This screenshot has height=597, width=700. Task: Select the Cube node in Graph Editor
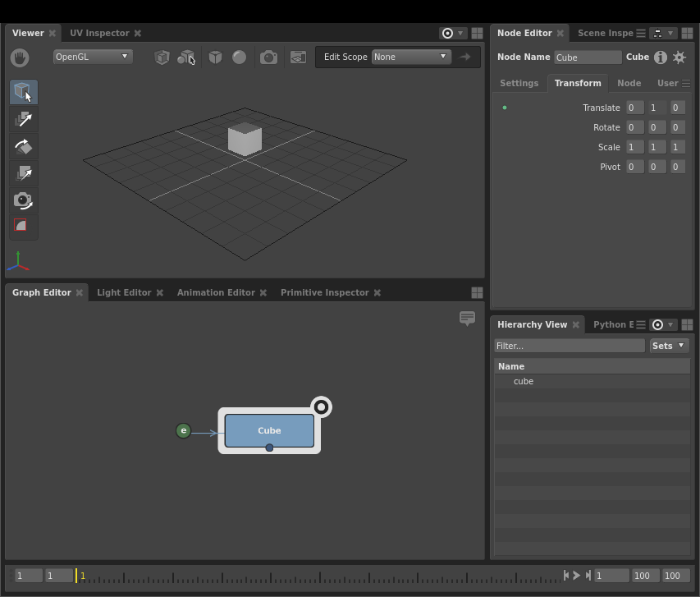pos(269,430)
